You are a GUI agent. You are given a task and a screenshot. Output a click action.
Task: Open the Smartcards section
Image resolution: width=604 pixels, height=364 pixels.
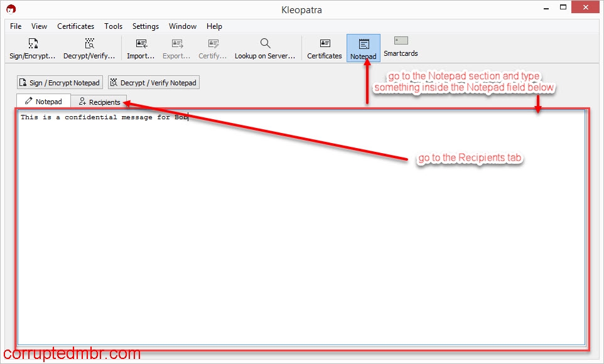[x=400, y=47]
